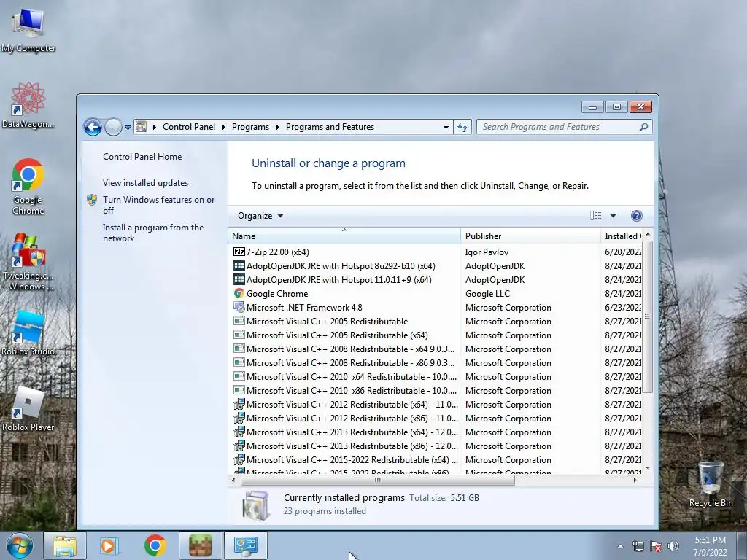Click the vertical scrollbar down arrow
The image size is (747, 560).
click(x=648, y=468)
